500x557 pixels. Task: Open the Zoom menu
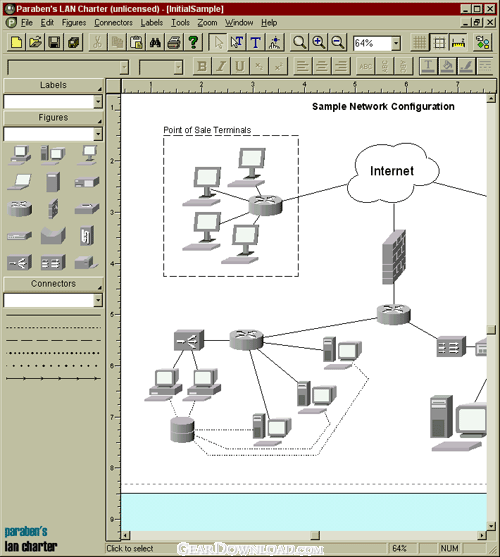[207, 23]
